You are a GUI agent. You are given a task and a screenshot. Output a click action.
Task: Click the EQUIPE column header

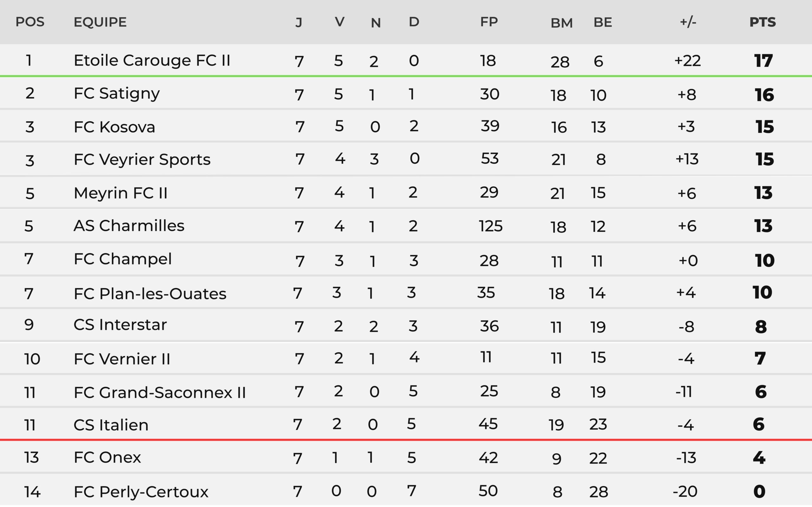(100, 22)
